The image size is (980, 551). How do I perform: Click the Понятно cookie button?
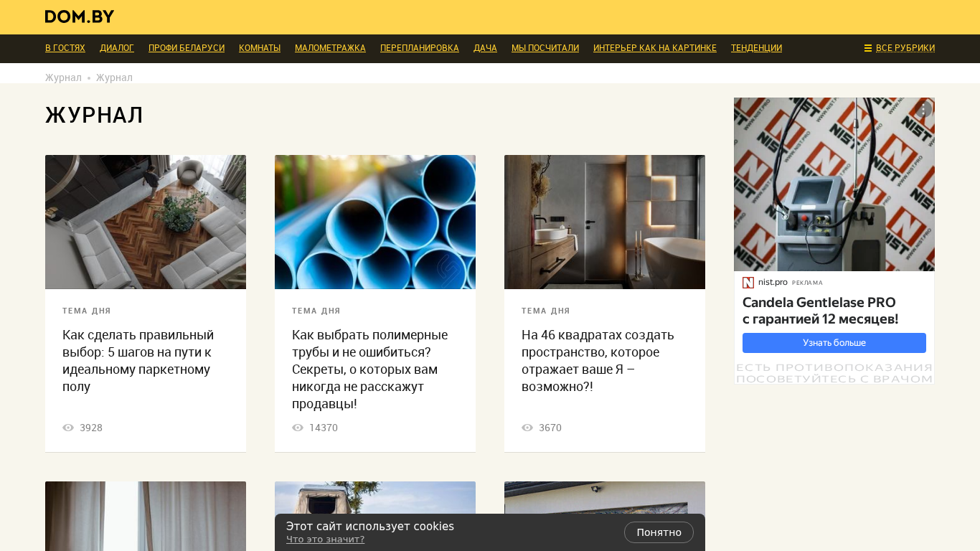[659, 532]
